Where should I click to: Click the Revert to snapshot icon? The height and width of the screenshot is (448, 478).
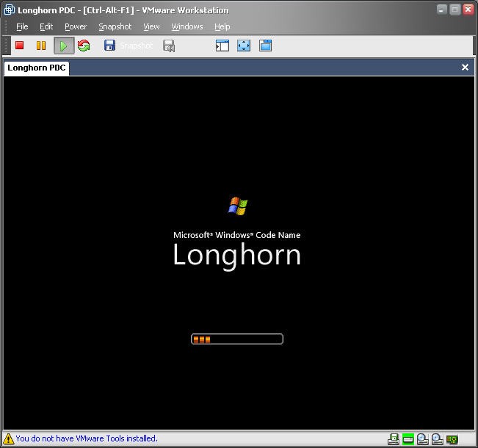tap(169, 46)
